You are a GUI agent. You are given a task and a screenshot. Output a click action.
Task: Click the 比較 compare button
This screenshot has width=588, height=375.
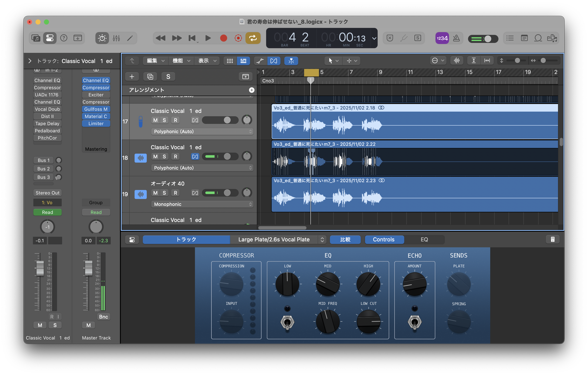pyautogui.click(x=345, y=240)
